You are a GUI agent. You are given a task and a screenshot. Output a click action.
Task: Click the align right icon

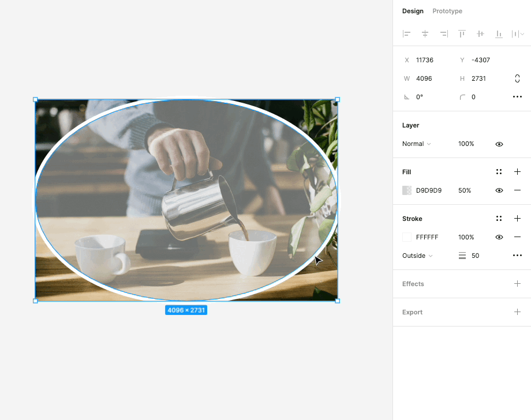(443, 34)
